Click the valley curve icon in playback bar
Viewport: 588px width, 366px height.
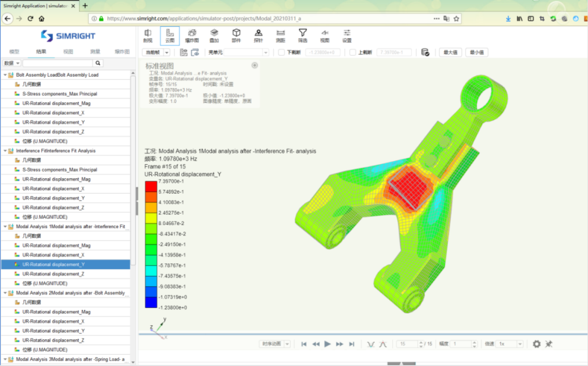tap(371, 344)
